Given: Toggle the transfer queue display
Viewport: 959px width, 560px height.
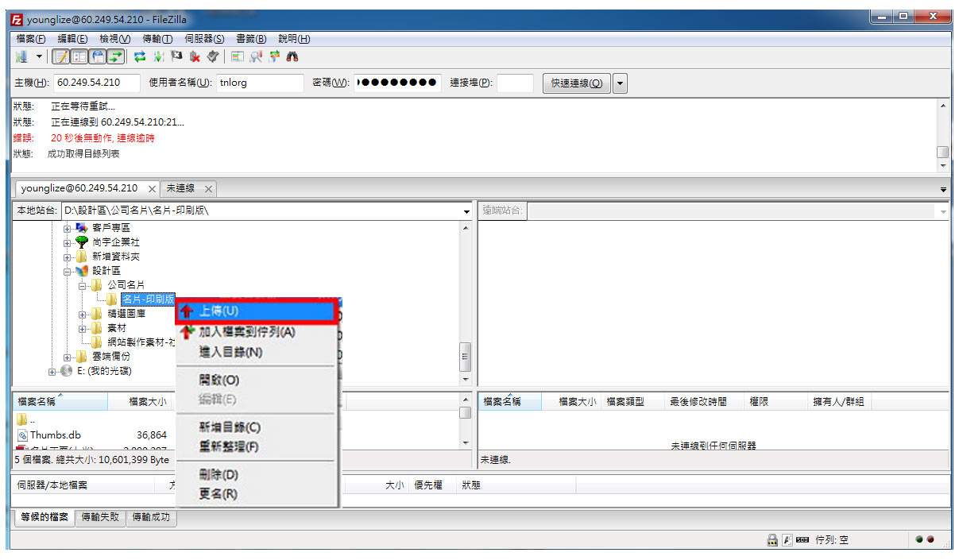Looking at the screenshot, I should click(x=116, y=56).
